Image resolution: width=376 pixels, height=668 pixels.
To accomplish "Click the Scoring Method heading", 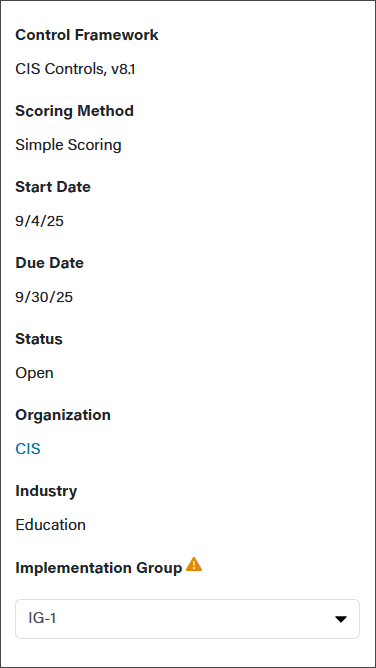I will (x=75, y=111).
